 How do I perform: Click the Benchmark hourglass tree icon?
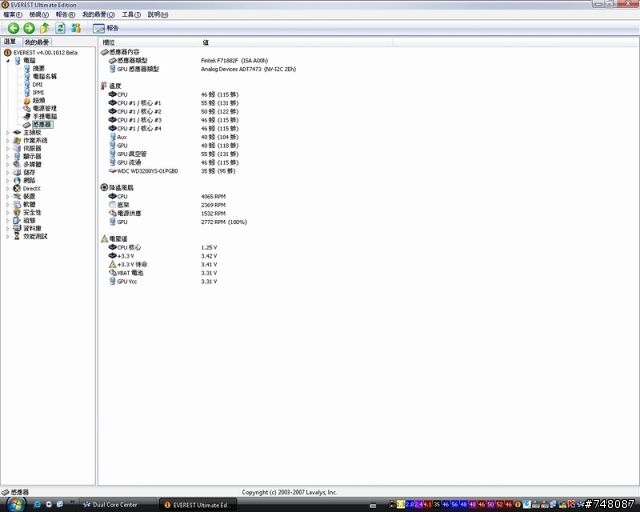(17, 236)
